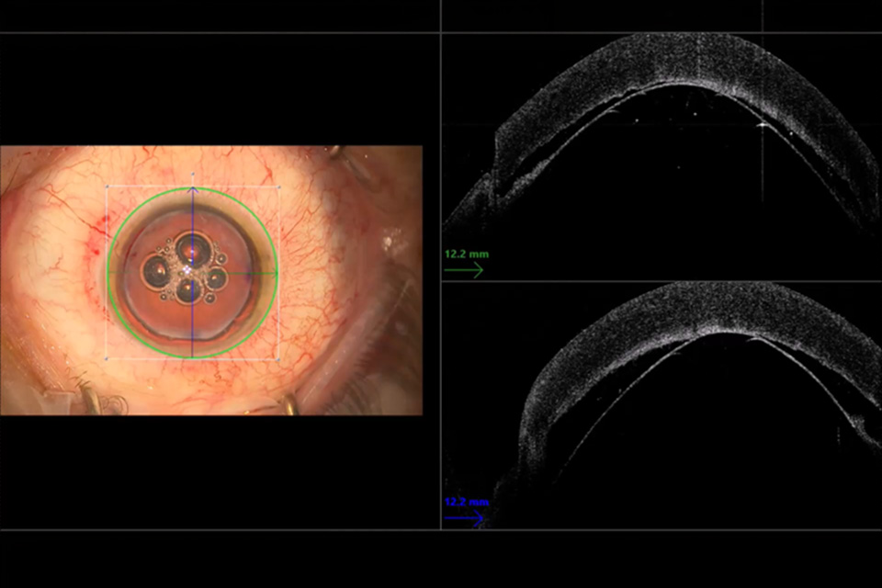Click the top-center rotation handle above the scan box

(x=193, y=173)
